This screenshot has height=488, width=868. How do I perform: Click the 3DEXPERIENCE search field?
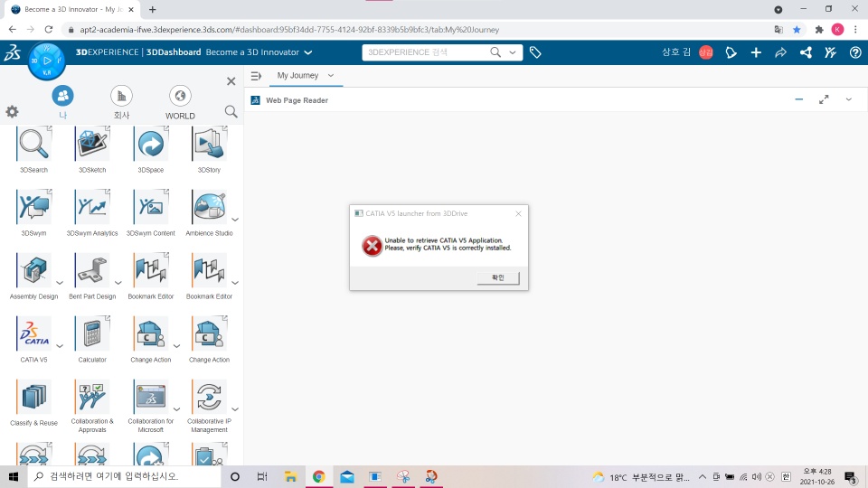tap(425, 52)
